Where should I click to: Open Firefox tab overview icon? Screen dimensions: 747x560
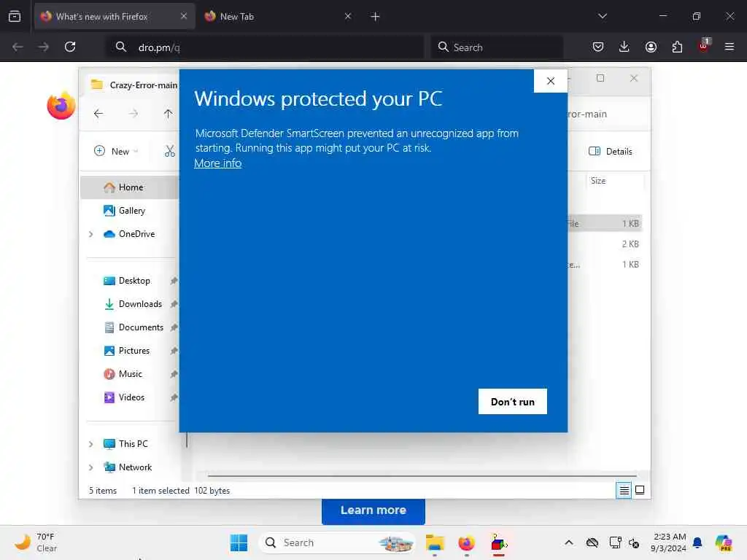(x=15, y=17)
